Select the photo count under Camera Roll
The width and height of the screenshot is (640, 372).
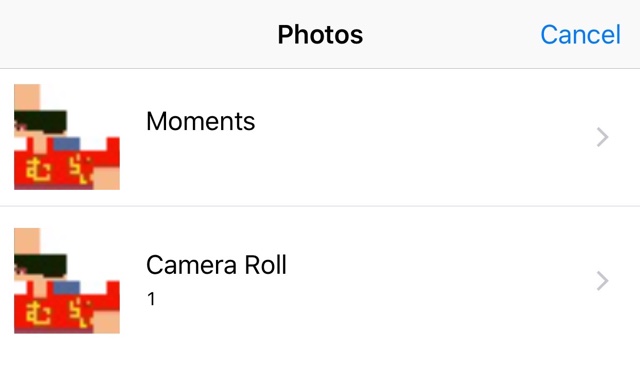tap(151, 299)
